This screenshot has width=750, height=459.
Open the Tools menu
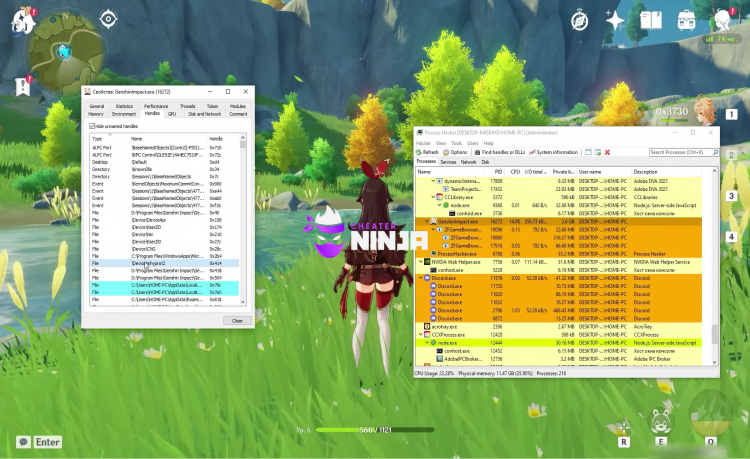456,143
